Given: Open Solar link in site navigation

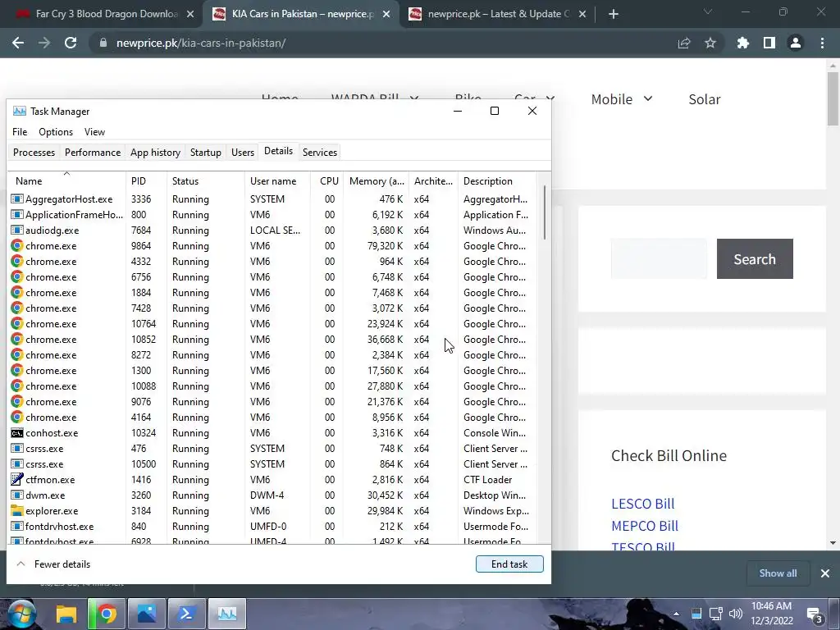Looking at the screenshot, I should (705, 99).
